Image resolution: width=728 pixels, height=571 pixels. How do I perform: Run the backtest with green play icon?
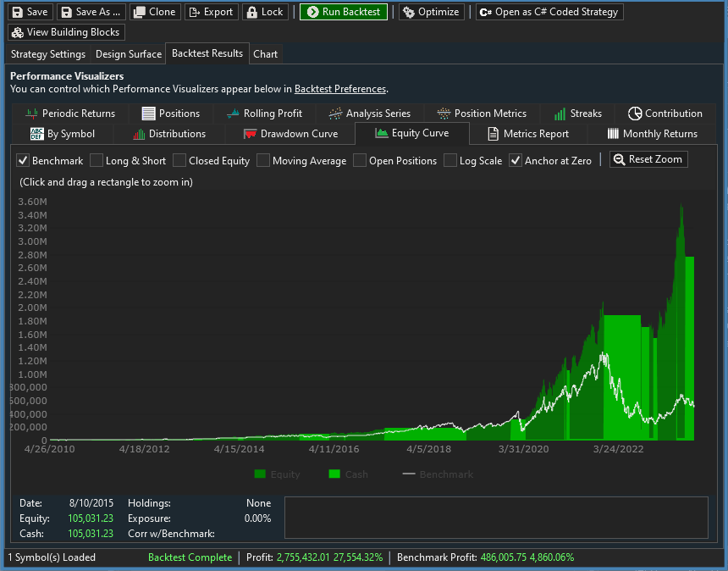tap(312, 12)
